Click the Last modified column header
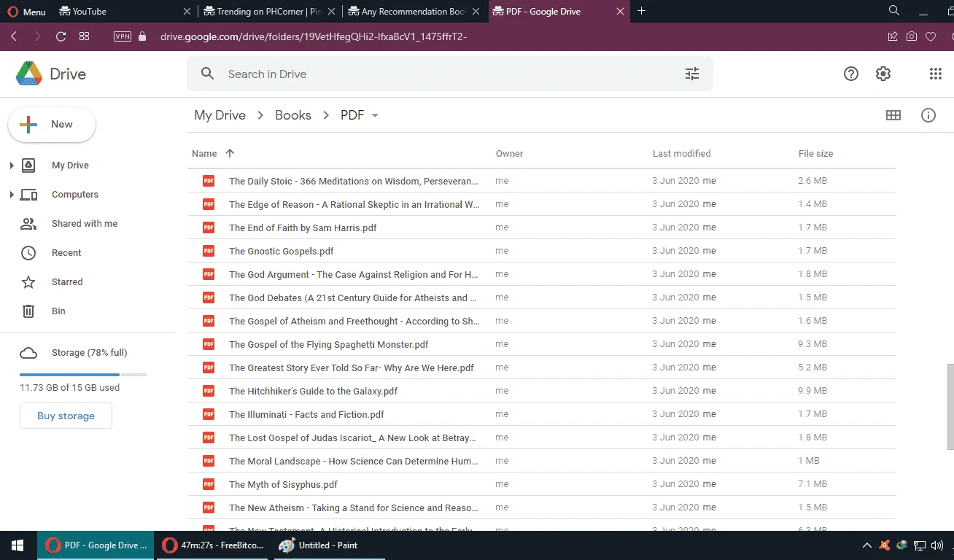The image size is (954, 560). (681, 154)
